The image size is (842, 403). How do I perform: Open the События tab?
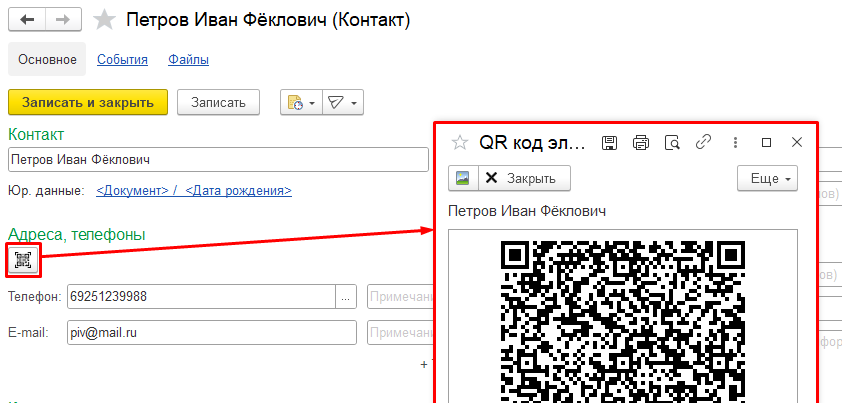pos(122,60)
